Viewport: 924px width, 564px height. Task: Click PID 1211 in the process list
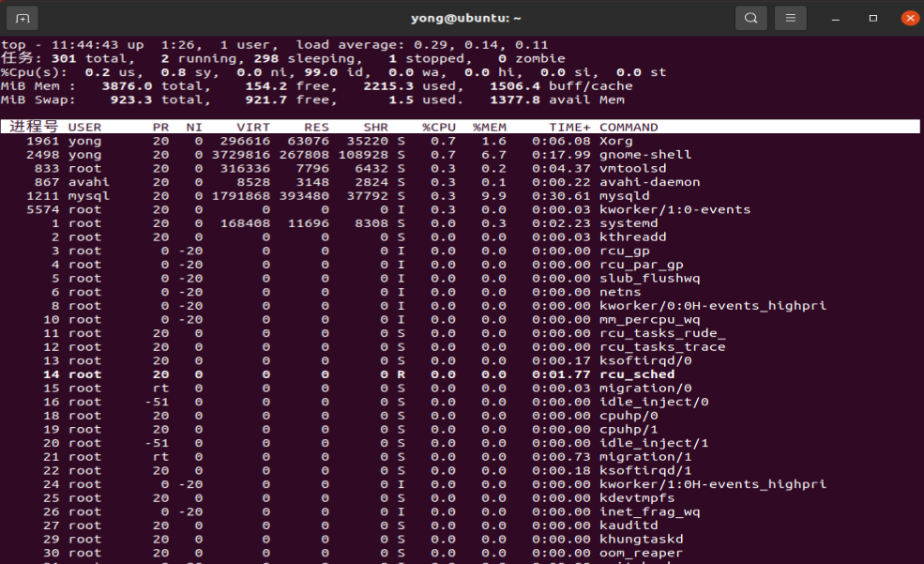[43, 195]
